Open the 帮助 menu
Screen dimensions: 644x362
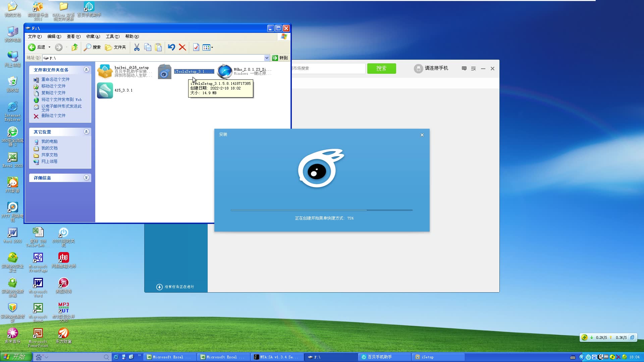[131, 36]
